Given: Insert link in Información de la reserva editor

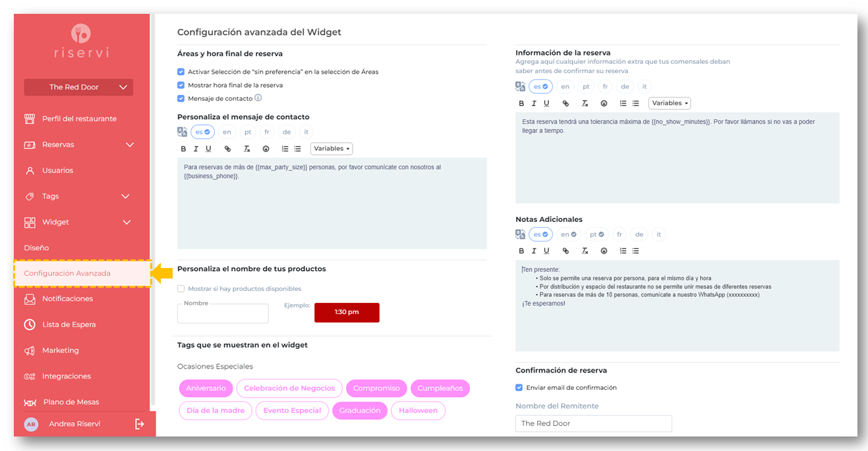Looking at the screenshot, I should pos(565,103).
